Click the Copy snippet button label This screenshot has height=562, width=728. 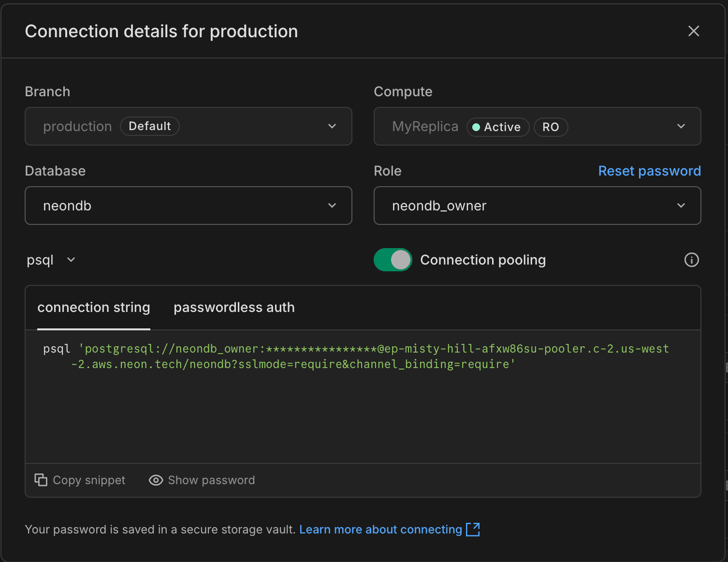89,480
